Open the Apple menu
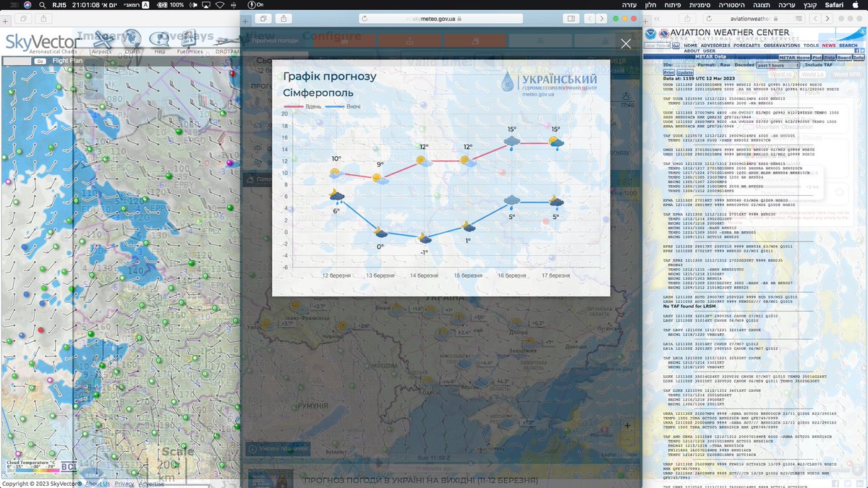This screenshot has width=868, height=488. 856,5
